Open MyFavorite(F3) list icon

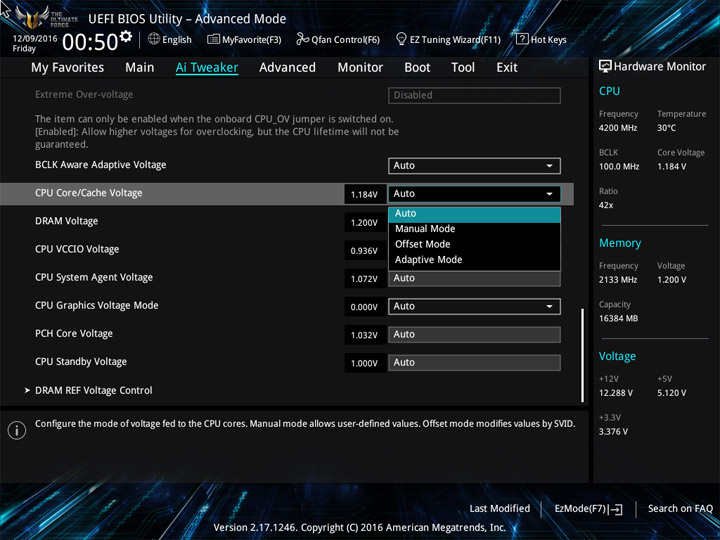point(213,39)
